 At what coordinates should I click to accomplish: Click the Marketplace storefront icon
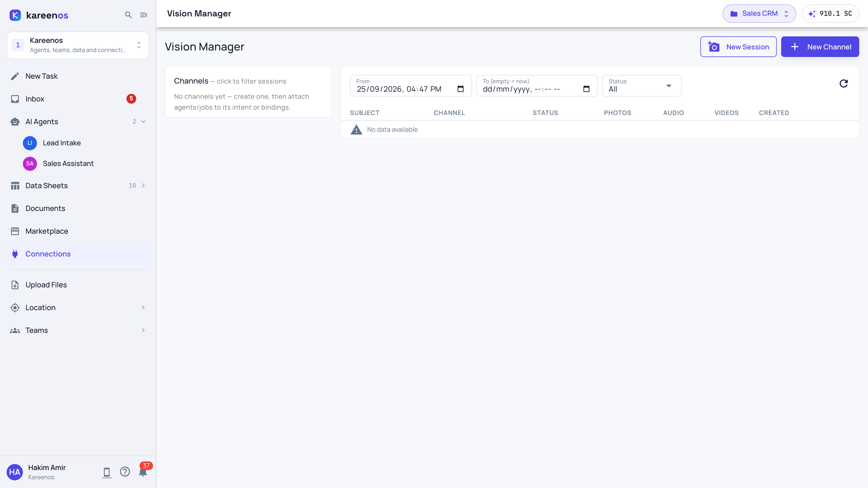(x=15, y=231)
